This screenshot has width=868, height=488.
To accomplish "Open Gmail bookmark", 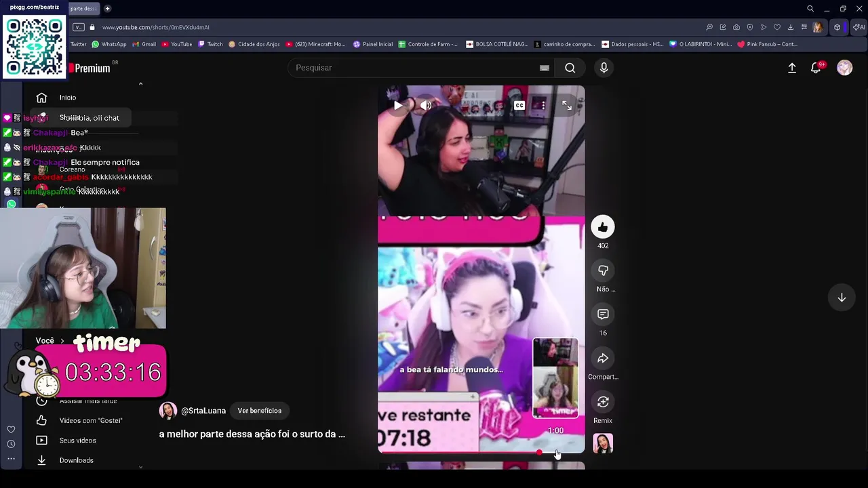I will pos(144,44).
